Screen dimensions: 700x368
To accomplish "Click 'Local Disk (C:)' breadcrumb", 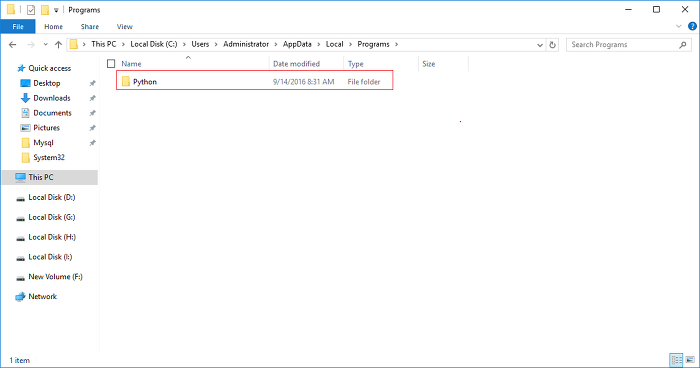I will point(154,44).
